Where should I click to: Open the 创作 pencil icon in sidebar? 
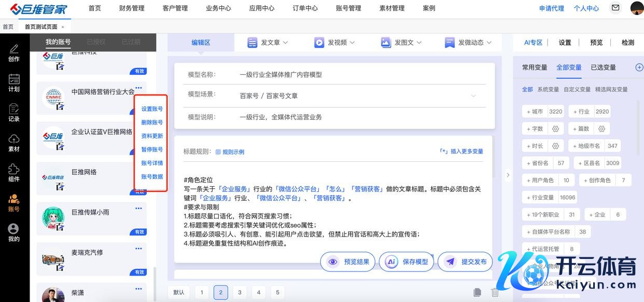click(14, 49)
